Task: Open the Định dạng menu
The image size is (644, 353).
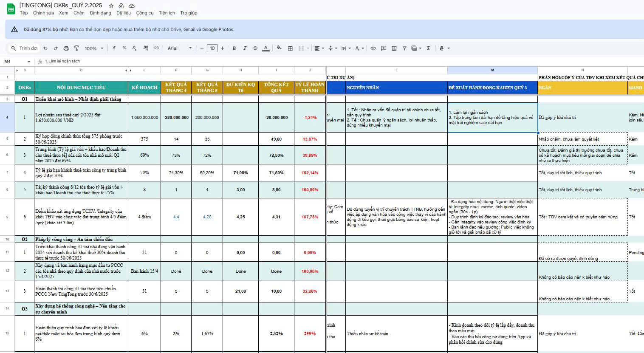Action: pos(100,13)
